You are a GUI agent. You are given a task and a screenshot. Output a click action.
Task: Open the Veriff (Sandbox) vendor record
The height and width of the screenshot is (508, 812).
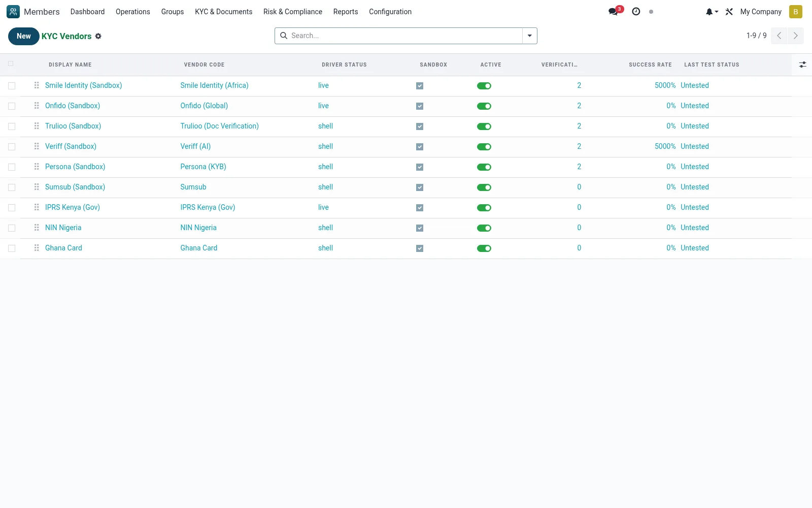tap(71, 146)
